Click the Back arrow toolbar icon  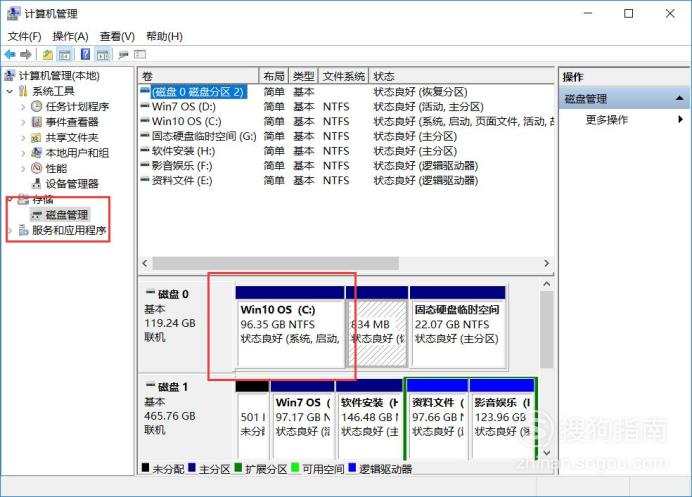click(10, 55)
